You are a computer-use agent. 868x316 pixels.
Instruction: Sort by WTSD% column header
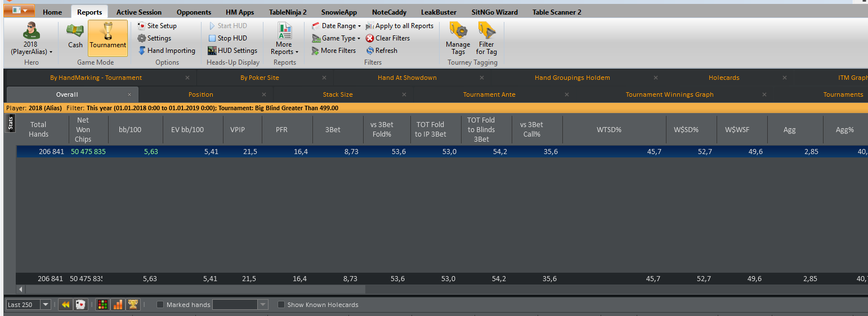coord(609,129)
